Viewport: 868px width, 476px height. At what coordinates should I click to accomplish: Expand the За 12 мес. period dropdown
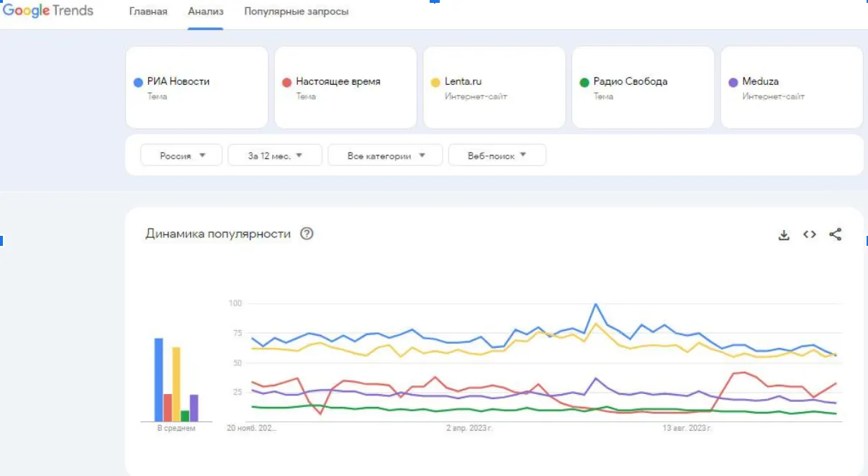coord(275,155)
